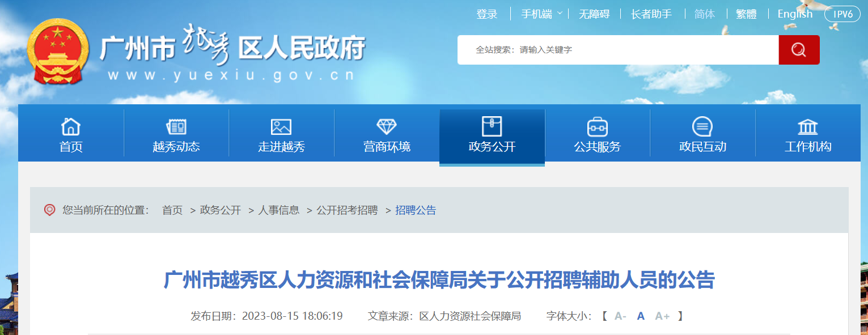Click the picture icon above 走进越秀
Screen dimensions: 868x335
[281, 126]
